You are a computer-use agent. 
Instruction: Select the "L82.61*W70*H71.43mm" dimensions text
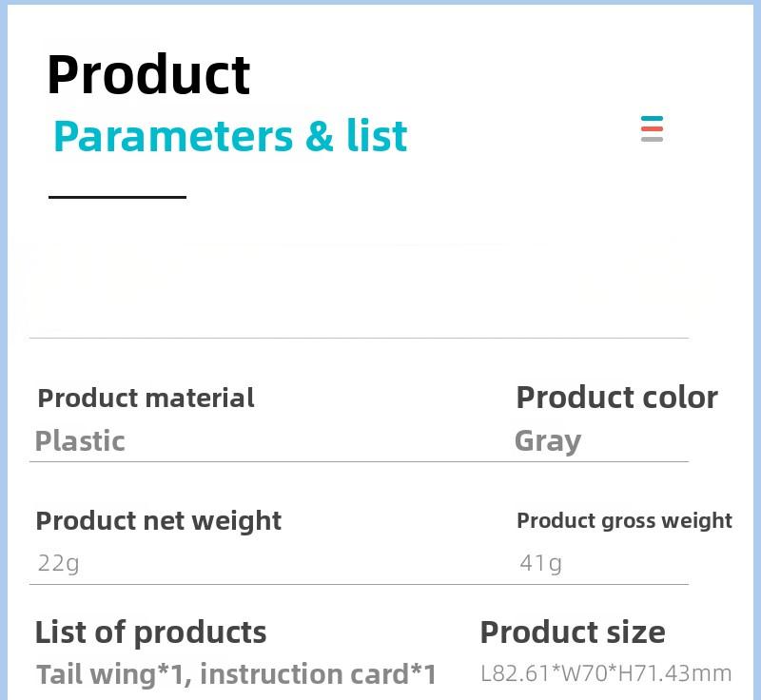click(606, 674)
